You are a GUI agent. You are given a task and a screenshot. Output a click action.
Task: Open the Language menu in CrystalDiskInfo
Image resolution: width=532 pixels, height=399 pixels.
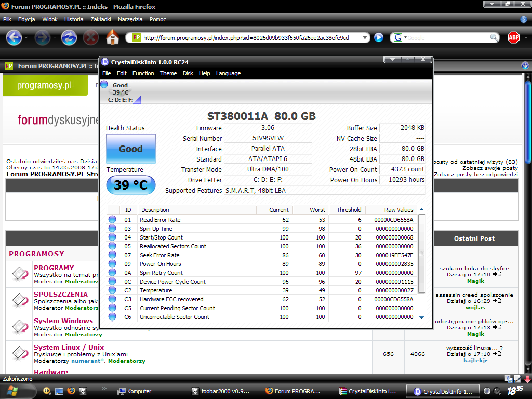point(229,73)
